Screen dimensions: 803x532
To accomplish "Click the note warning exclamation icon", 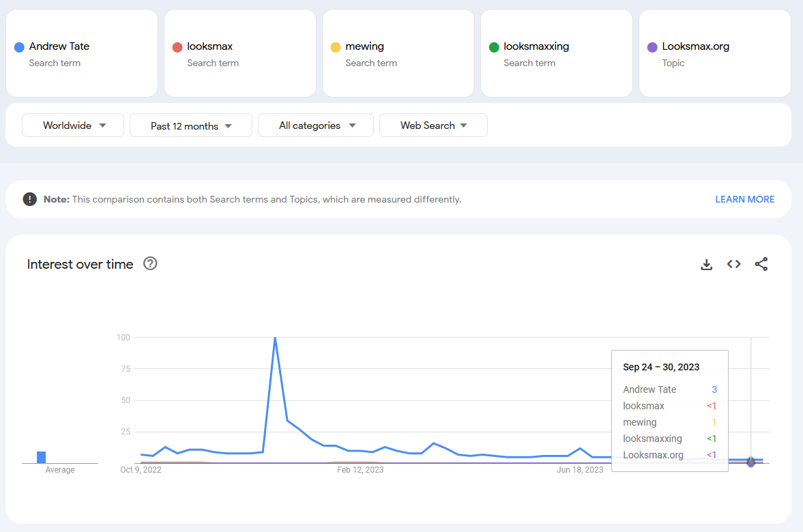I will [x=29, y=199].
